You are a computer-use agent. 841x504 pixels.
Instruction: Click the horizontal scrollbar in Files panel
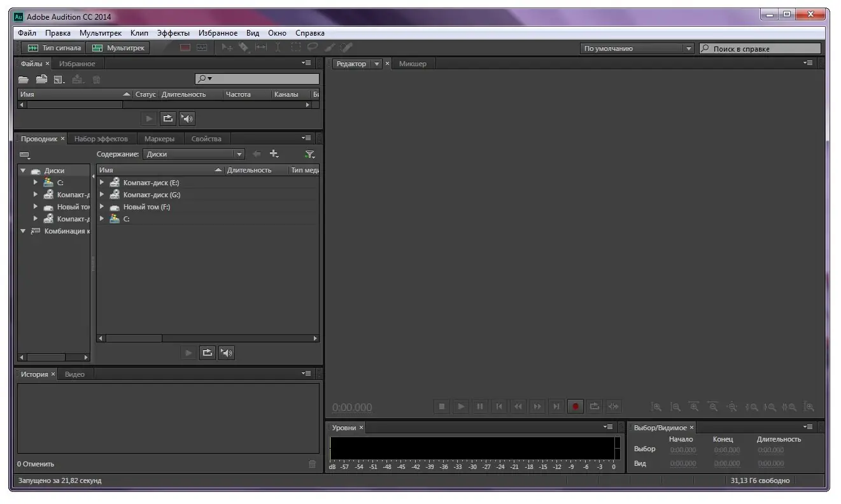point(165,104)
